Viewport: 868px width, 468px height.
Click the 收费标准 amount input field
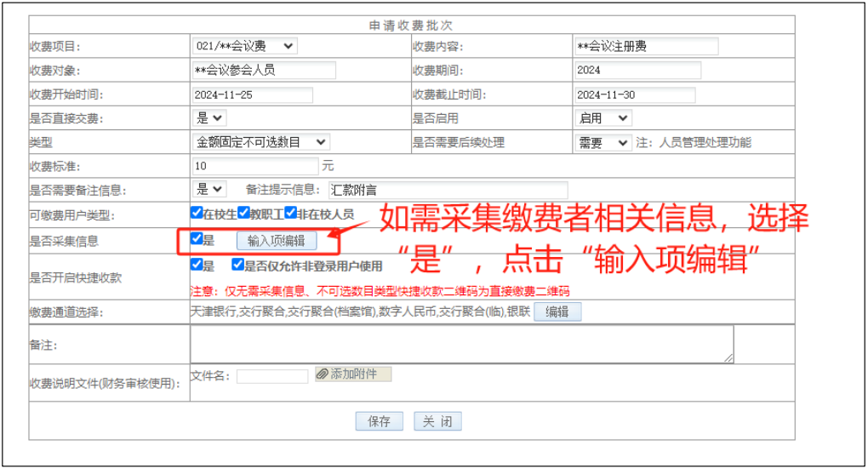[255, 165]
